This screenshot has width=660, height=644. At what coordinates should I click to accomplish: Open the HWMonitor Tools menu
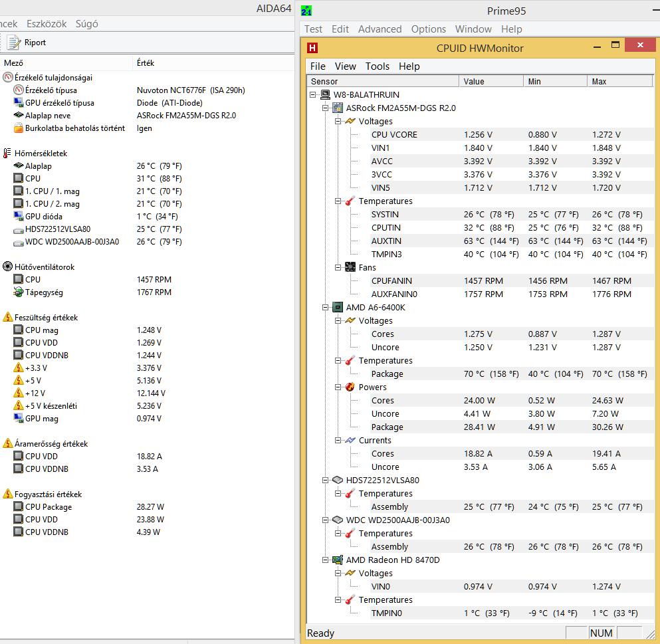(x=377, y=66)
